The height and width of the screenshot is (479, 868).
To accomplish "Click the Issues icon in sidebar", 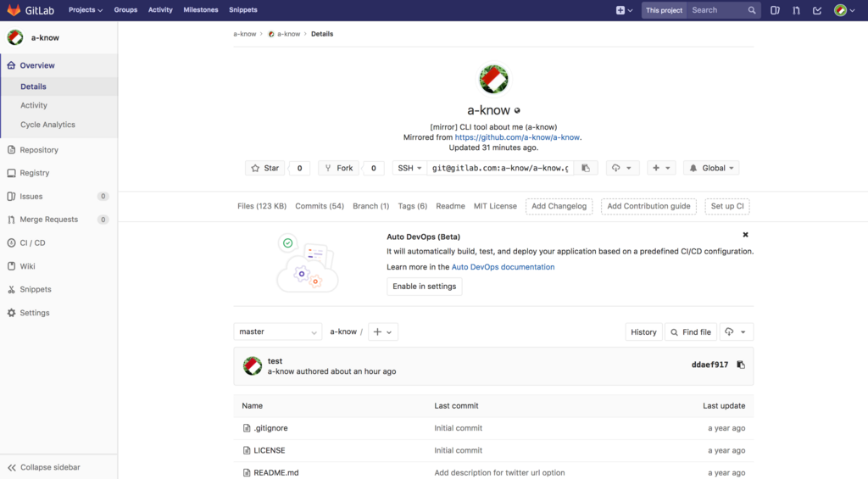I will tap(11, 196).
